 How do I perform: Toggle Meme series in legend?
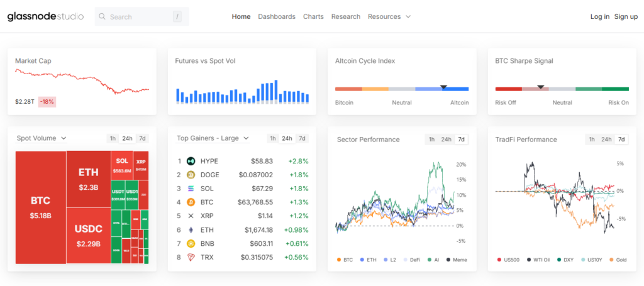[x=457, y=260]
